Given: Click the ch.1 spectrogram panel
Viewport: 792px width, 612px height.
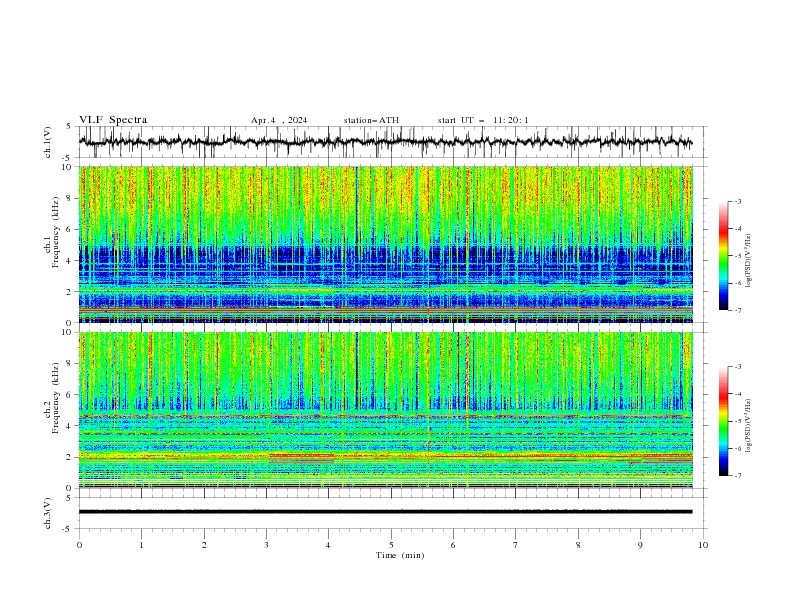Looking at the screenshot, I should click(386, 244).
